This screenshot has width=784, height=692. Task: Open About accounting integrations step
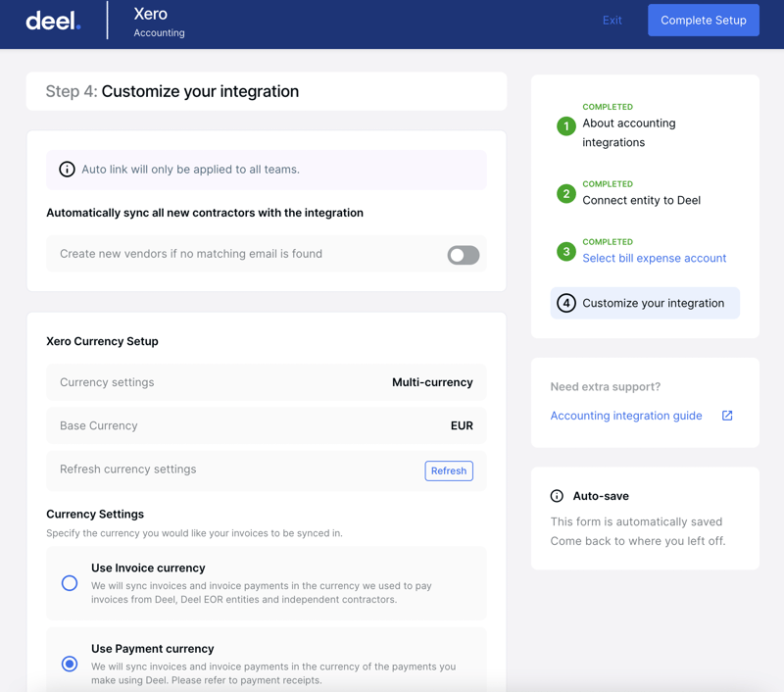(628, 132)
